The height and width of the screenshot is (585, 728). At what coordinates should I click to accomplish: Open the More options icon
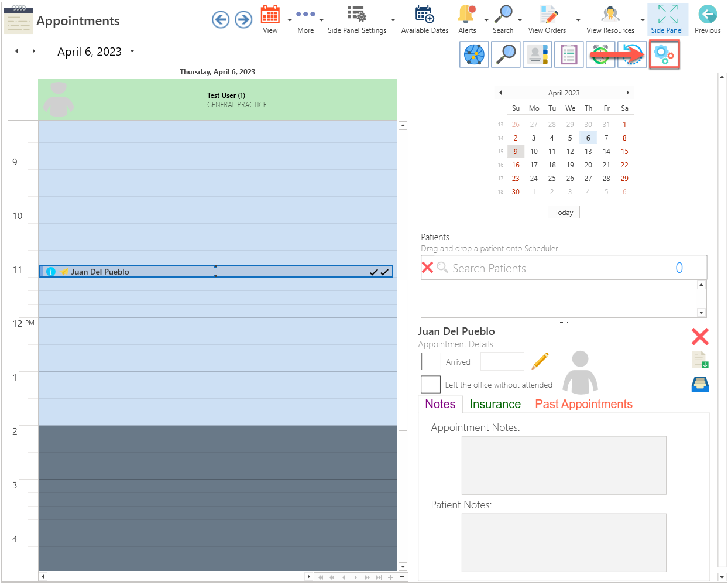pos(305,14)
